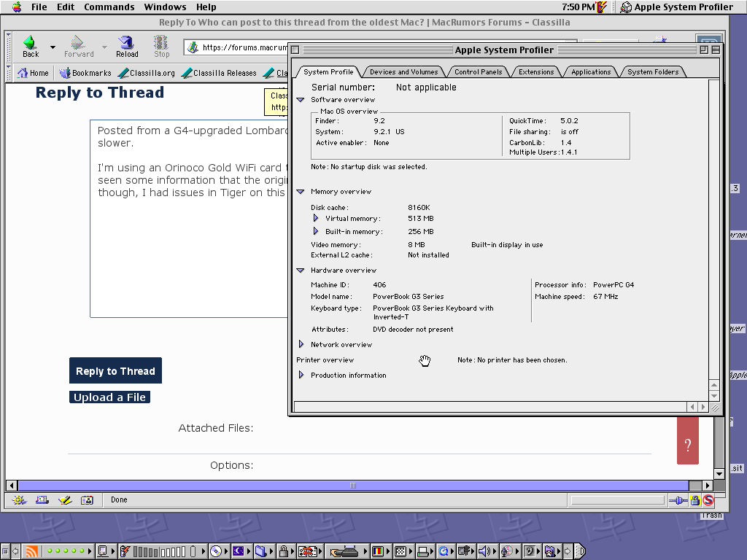Click the Navigator icon in status bar
This screenshot has width=747, height=560.
pyautogui.click(x=19, y=500)
